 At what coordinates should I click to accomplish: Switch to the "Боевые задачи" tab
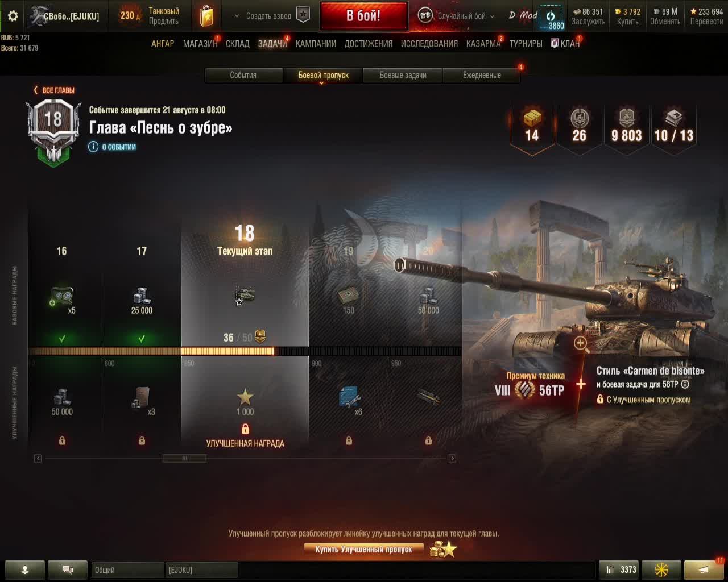[x=403, y=75]
